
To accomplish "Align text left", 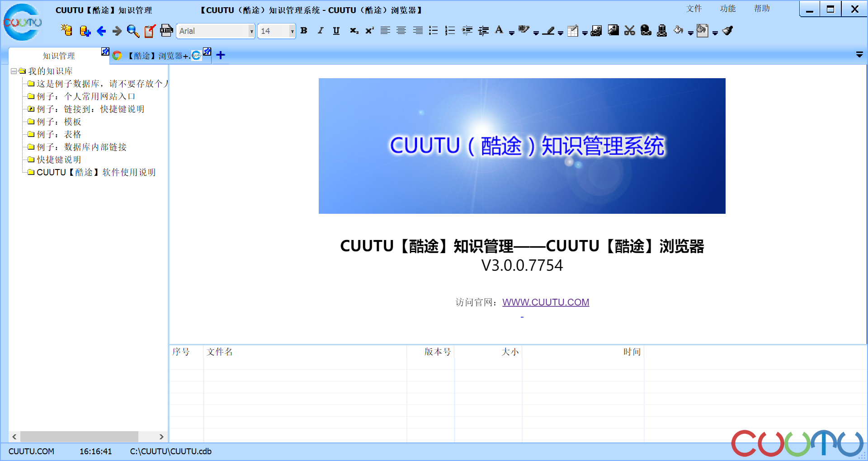I will tap(385, 30).
